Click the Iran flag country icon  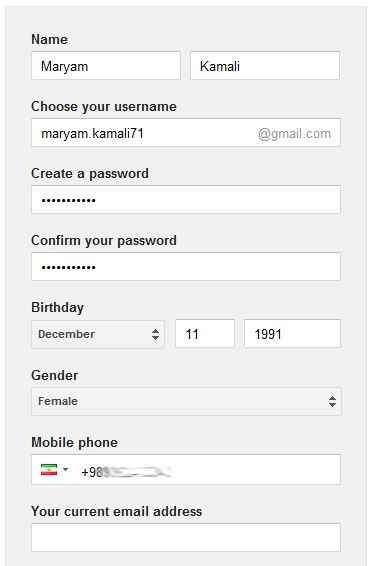pos(49,470)
